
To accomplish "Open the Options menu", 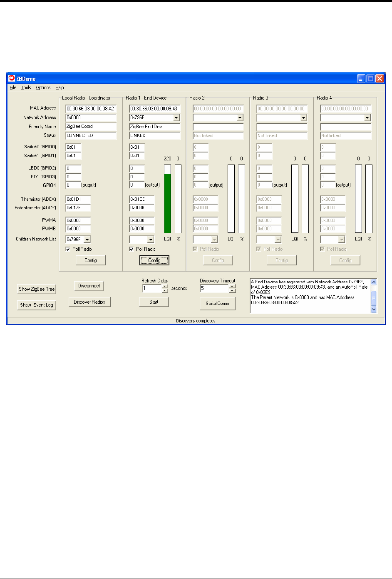I will 43,87.
